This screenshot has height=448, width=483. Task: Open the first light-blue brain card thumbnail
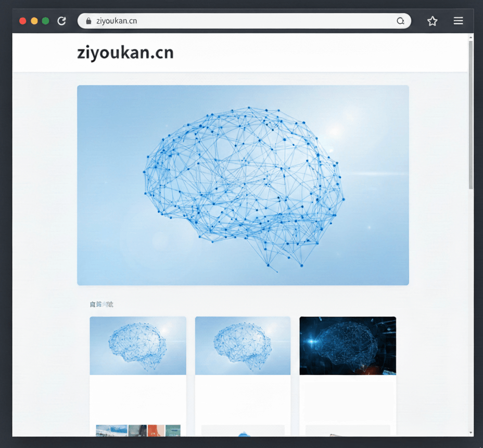tap(138, 345)
